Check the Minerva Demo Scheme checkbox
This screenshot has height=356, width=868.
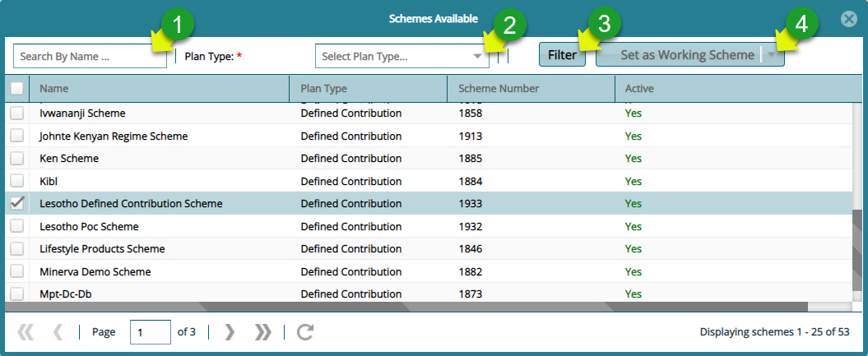(x=17, y=272)
